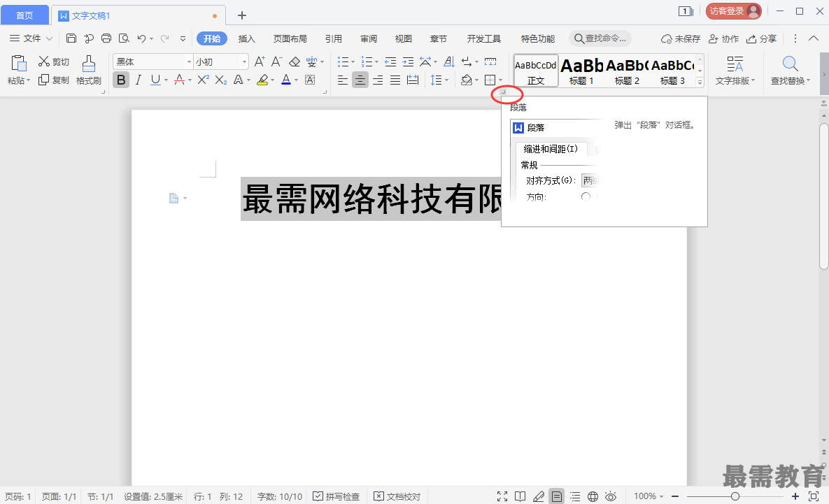829x504 pixels.
Task: Apply subscript (X₂) formatting
Action: pyautogui.click(x=221, y=80)
